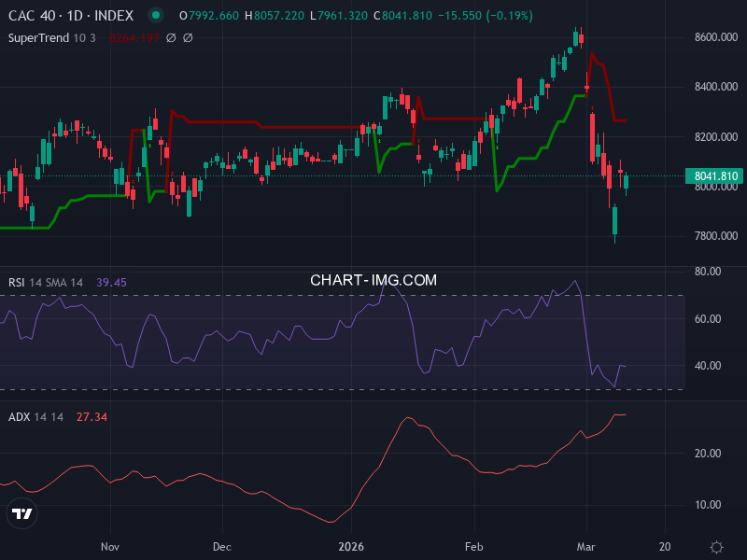Select the Mar label on the time axis

pos(586,547)
